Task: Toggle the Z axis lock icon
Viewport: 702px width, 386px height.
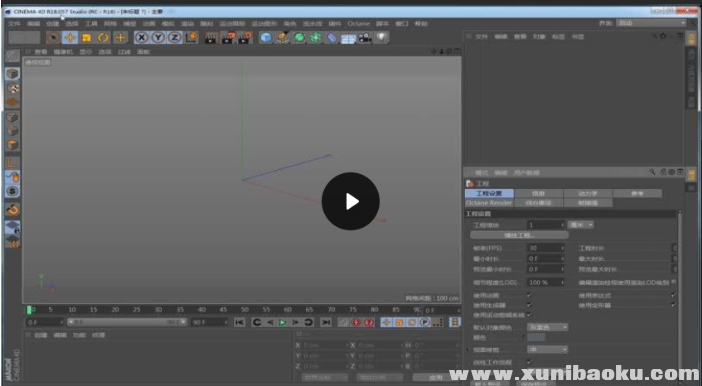Action: [x=174, y=38]
